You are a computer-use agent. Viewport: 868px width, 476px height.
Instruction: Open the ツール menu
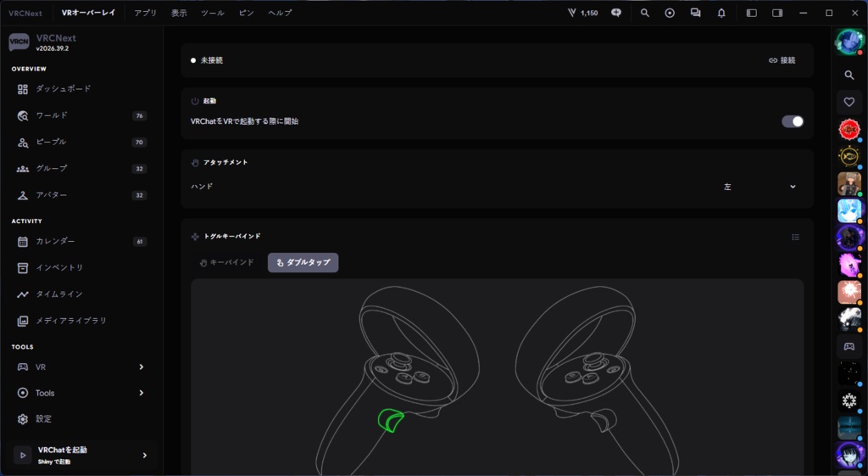coord(213,13)
